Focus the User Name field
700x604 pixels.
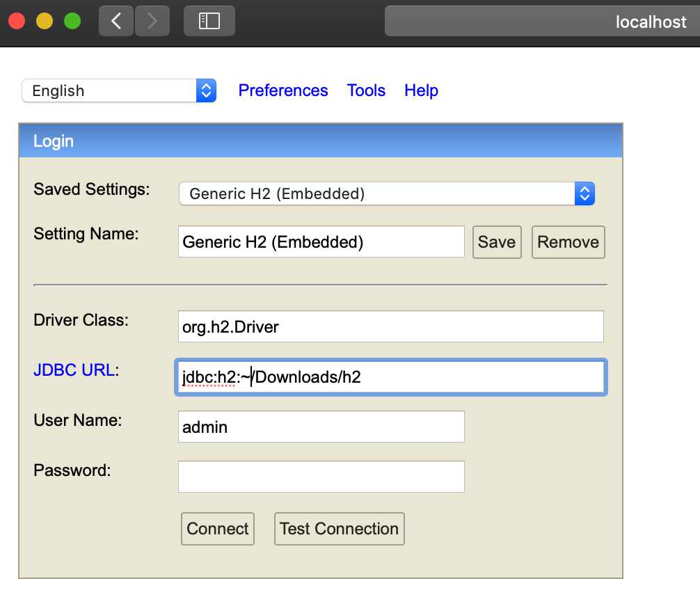coord(321,427)
